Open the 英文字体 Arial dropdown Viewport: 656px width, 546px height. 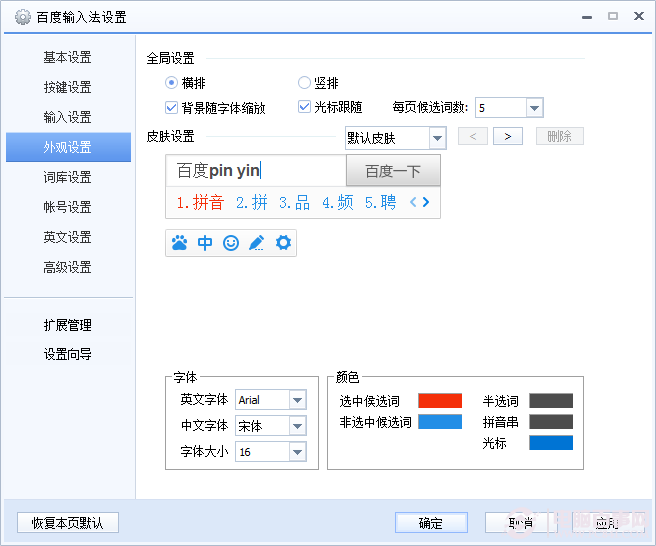[x=297, y=400]
